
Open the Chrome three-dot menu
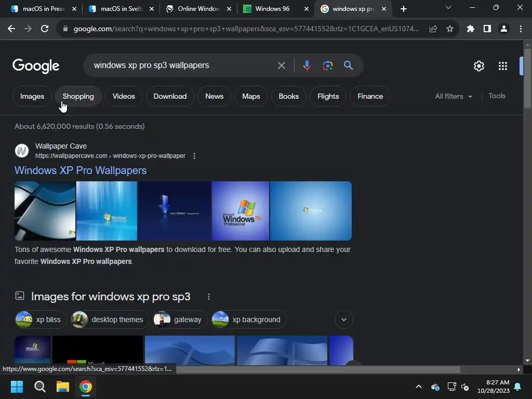pos(521,29)
